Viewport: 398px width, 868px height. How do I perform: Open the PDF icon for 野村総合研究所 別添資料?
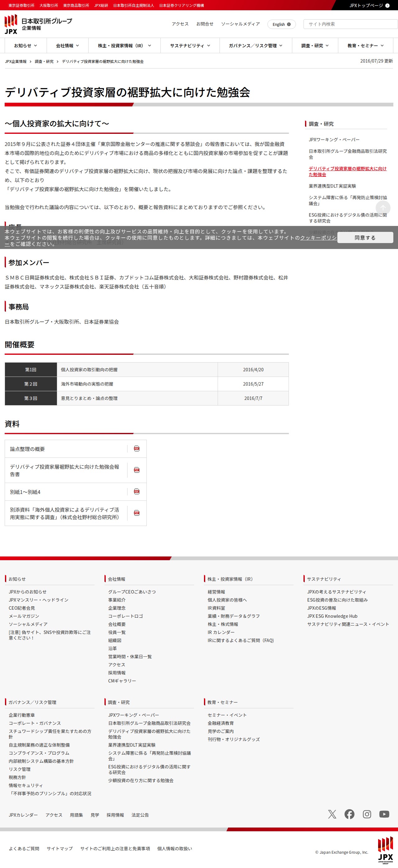click(x=137, y=513)
